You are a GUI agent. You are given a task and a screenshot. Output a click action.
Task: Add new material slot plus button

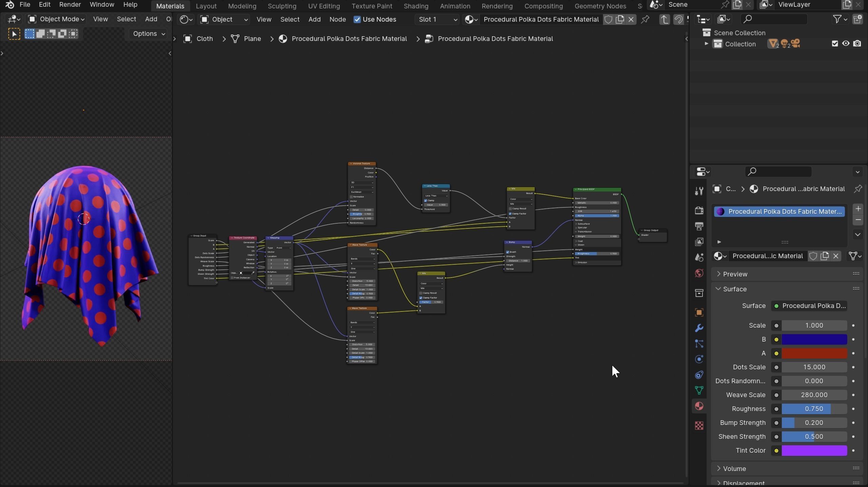[x=858, y=209]
